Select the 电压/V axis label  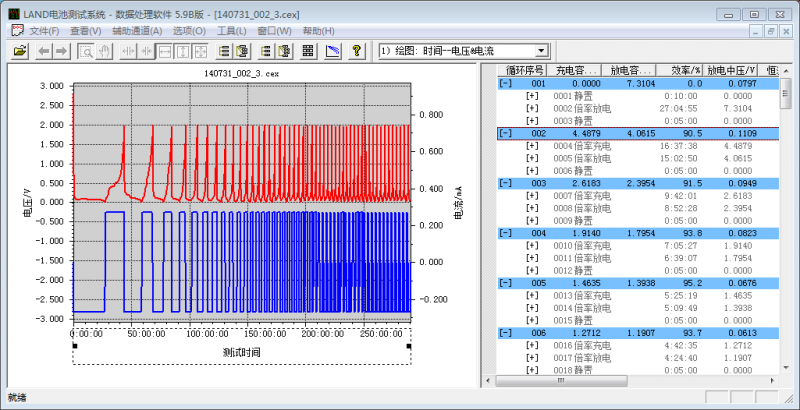coord(28,202)
